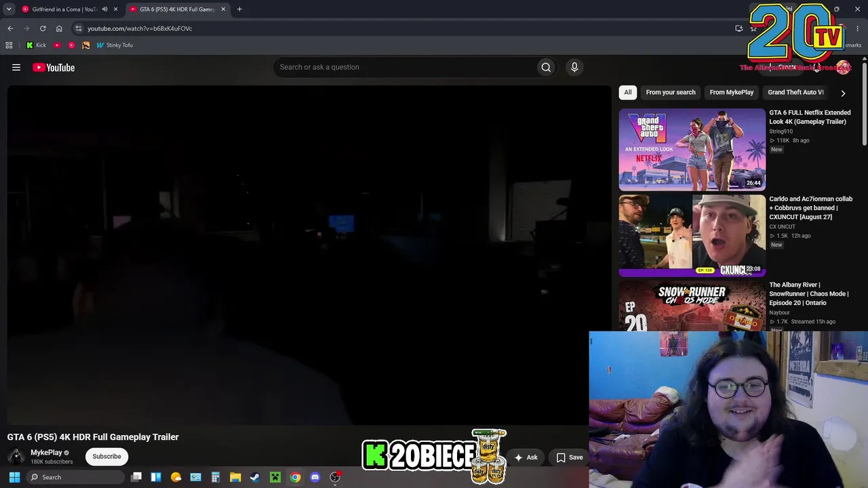Open the YouTube Music bookmark icon
The image size is (868, 488).
click(x=71, y=45)
